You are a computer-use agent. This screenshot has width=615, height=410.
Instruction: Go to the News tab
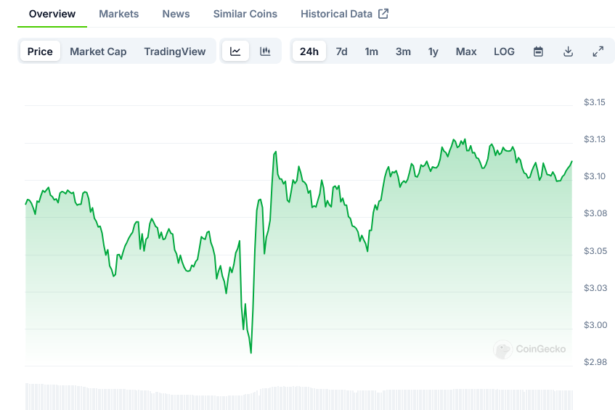[x=175, y=14]
